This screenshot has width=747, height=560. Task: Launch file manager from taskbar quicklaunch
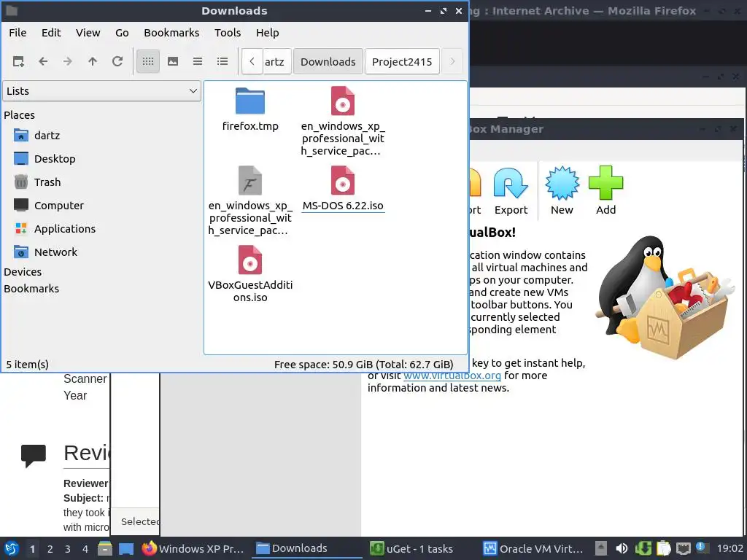tap(105, 548)
